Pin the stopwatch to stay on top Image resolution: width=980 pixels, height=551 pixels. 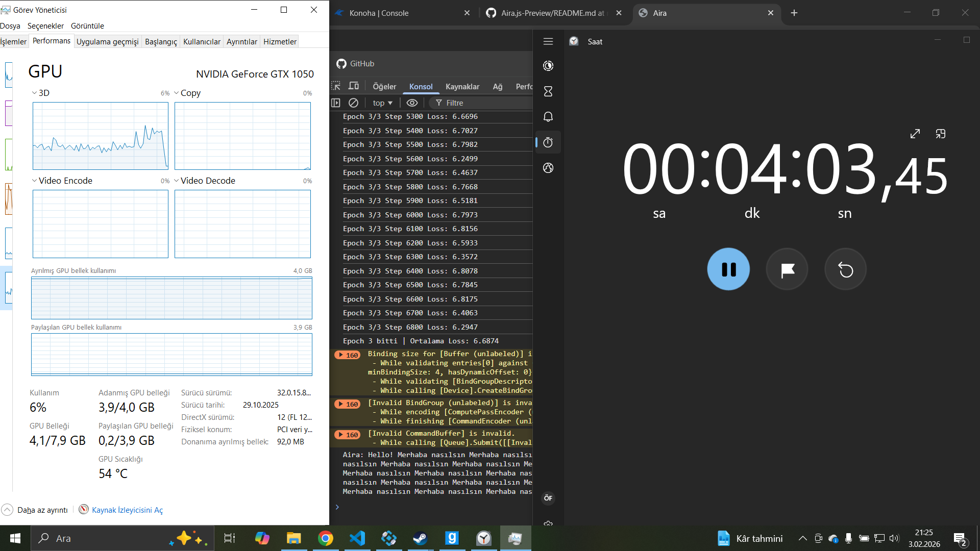(941, 133)
